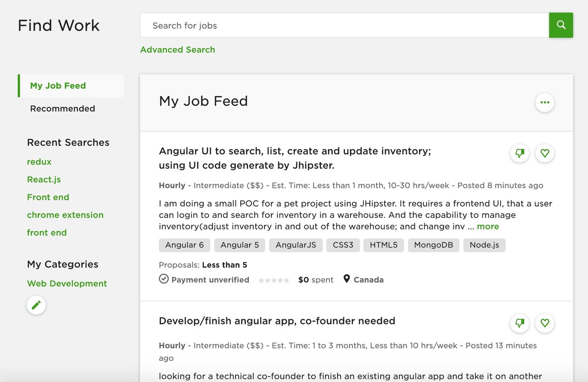Open Advanced Search options
The height and width of the screenshot is (382, 588).
[x=177, y=49]
